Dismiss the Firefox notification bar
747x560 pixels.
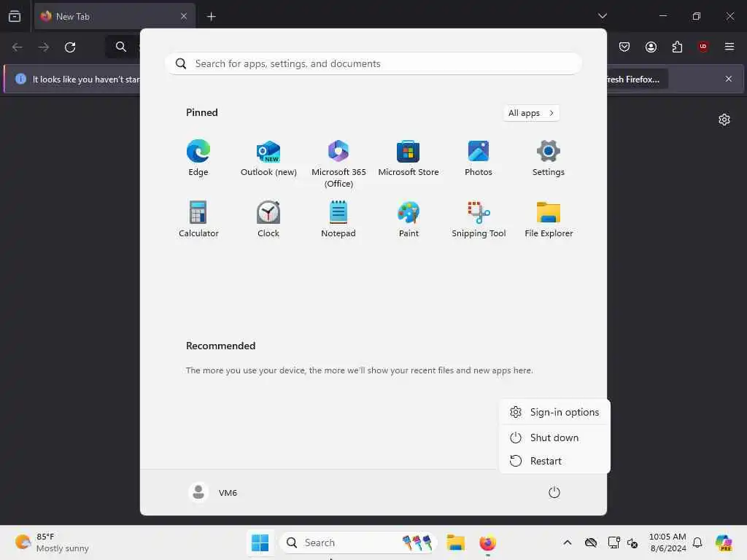tap(729, 79)
